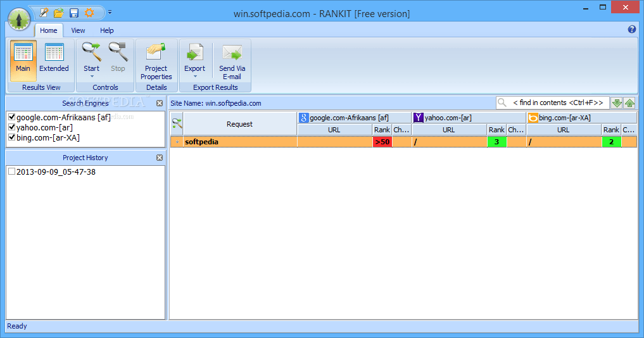Click the Site Name: win.softpedia.com label
This screenshot has width=644, height=338.
[216, 104]
